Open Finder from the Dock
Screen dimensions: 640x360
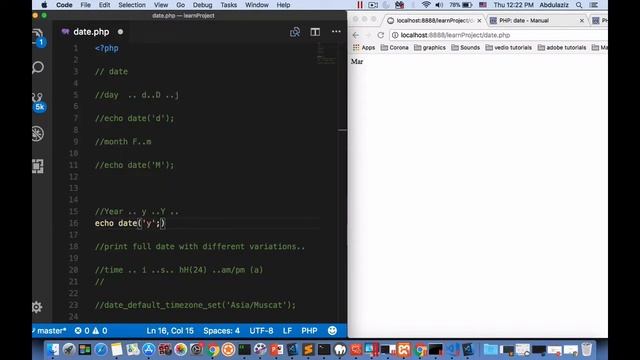53,349
